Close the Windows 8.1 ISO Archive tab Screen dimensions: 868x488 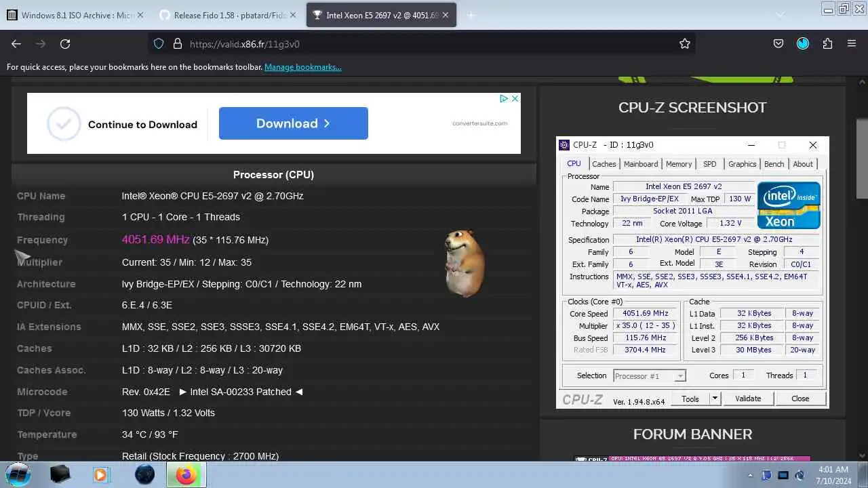tap(140, 15)
